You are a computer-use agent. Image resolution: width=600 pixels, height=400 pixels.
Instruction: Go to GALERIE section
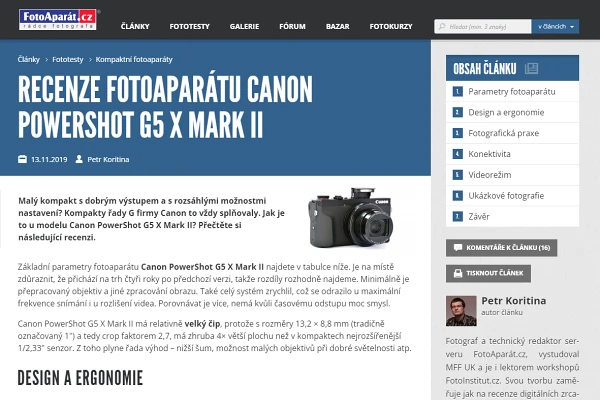244,26
